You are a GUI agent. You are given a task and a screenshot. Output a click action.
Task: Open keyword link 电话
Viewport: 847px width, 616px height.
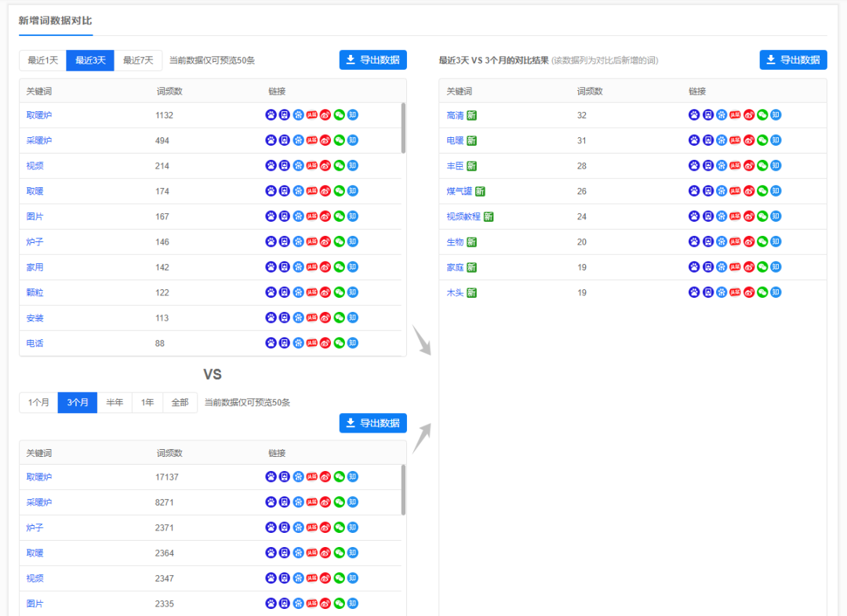pyautogui.click(x=35, y=343)
